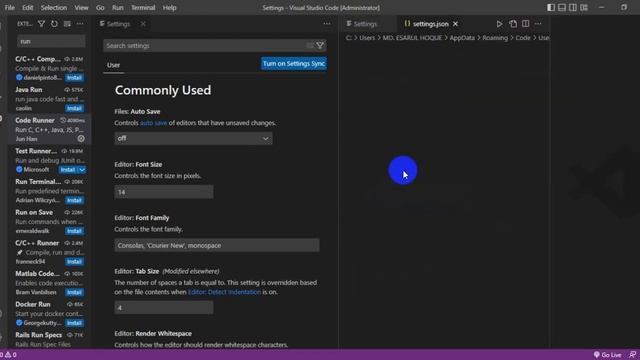Install the Docker Run extension
Image resolution: width=640 pixels, height=360 pixels.
point(74,323)
